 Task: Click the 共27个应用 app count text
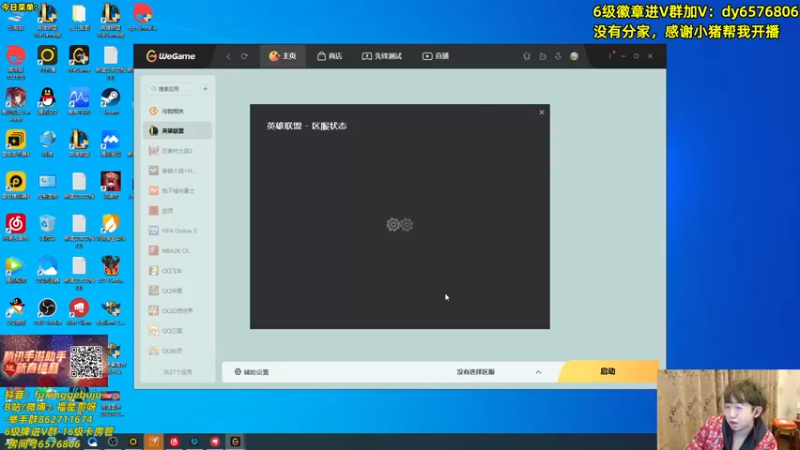point(178,372)
